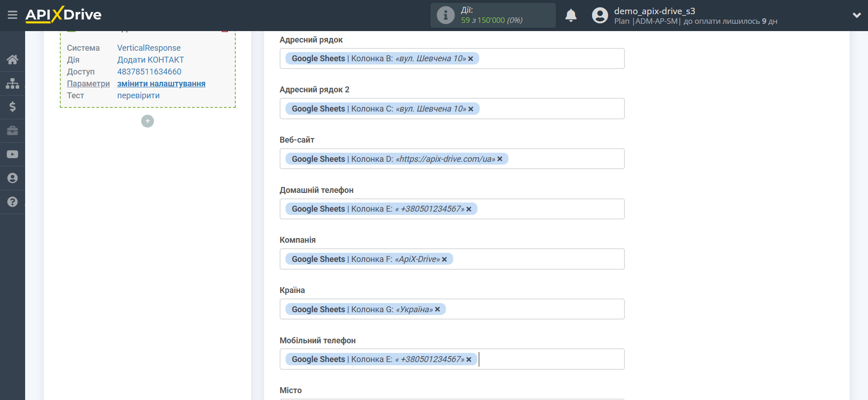Click the 'Місто' field label

pyautogui.click(x=291, y=390)
